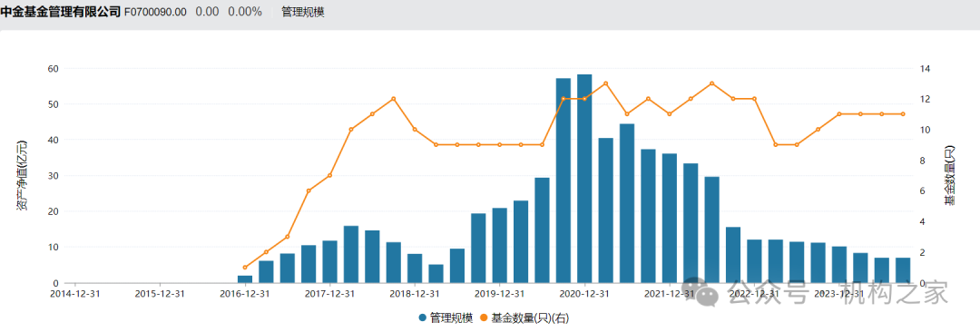The image size is (980, 332).
Task: Click the last orange line point on the right
Action: 903,113
